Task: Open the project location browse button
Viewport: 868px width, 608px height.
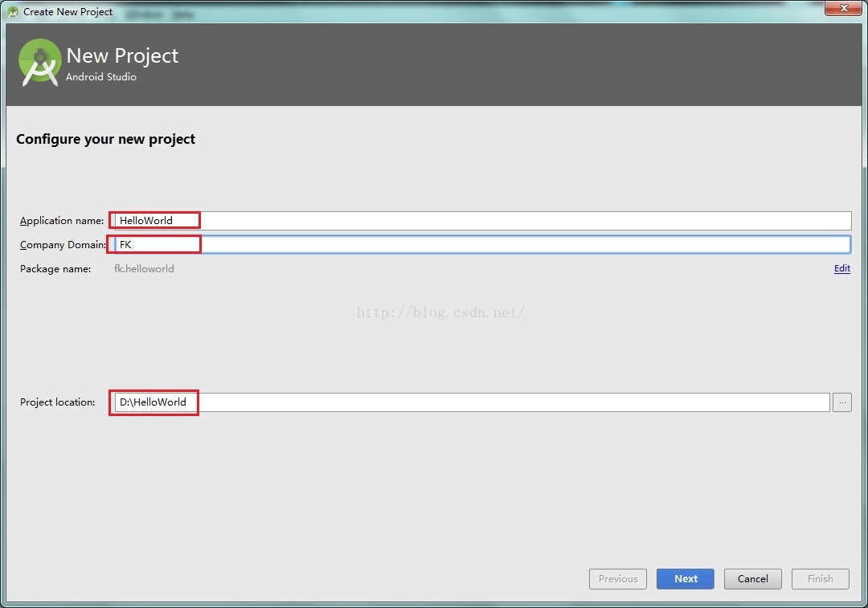Action: (x=842, y=402)
